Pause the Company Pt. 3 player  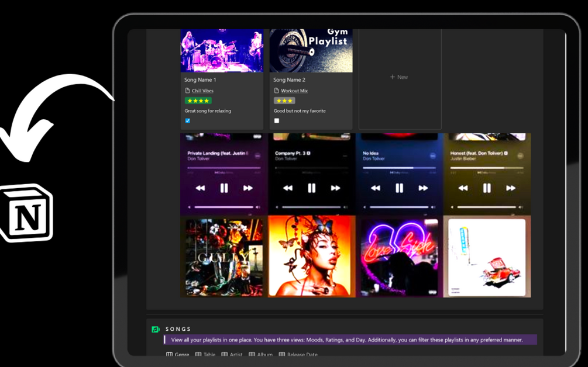312,188
